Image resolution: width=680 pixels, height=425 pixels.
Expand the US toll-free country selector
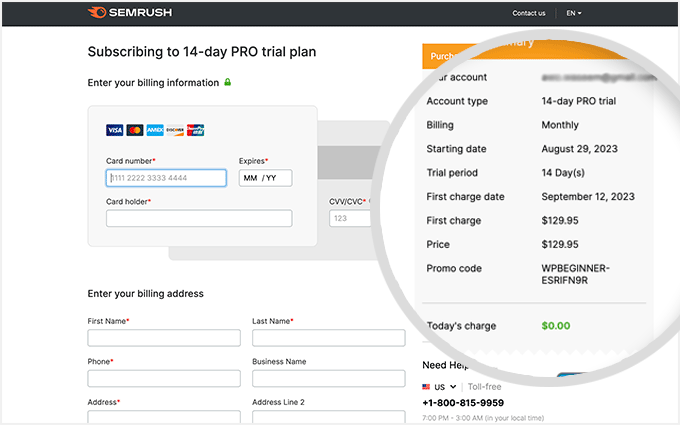445,386
